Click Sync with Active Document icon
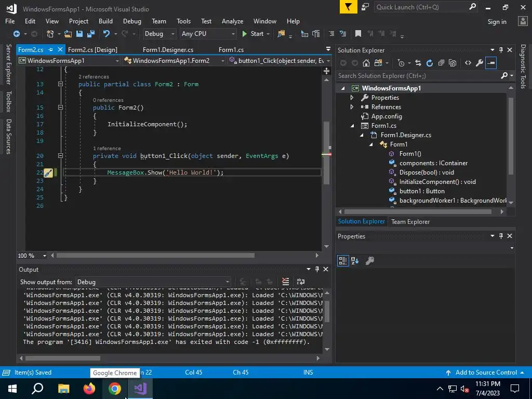The height and width of the screenshot is (399, 532). (x=418, y=63)
